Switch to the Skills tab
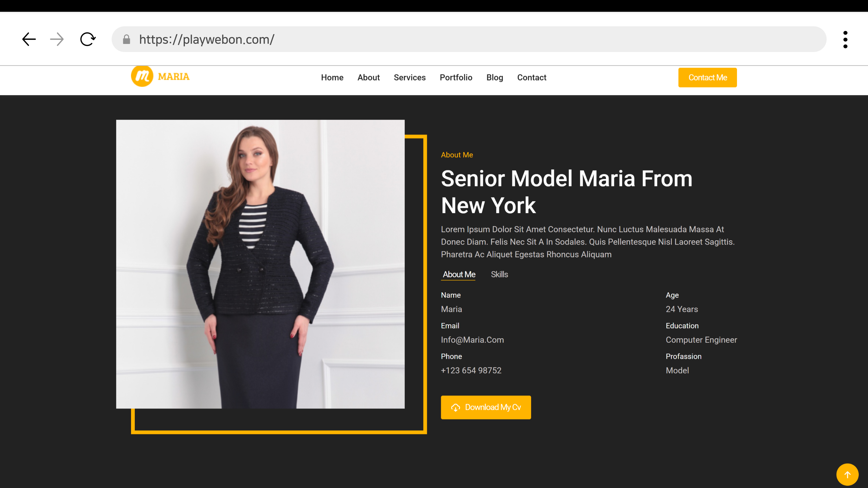Viewport: 868px width, 488px height. pyautogui.click(x=499, y=274)
